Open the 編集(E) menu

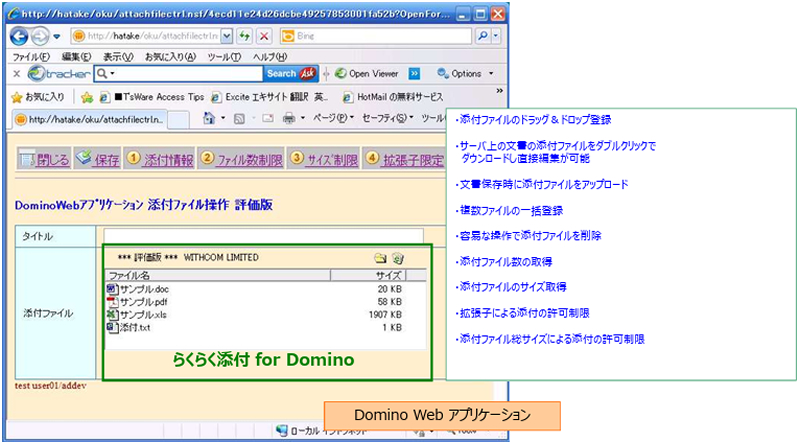(x=76, y=57)
